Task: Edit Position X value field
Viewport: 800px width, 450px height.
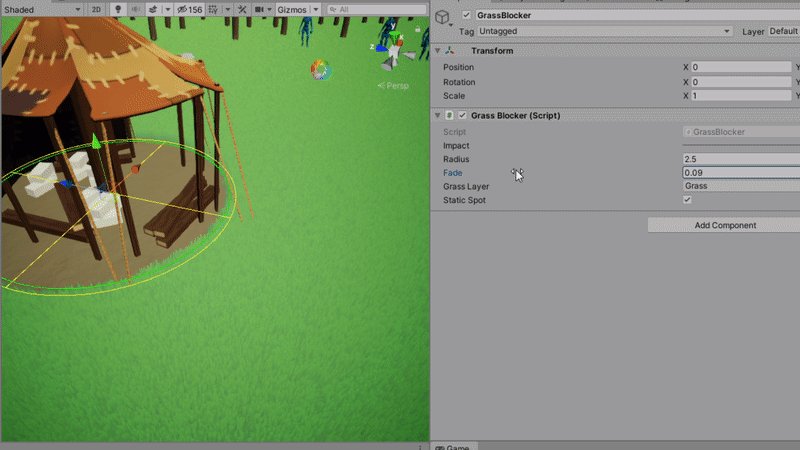Action: (x=741, y=67)
